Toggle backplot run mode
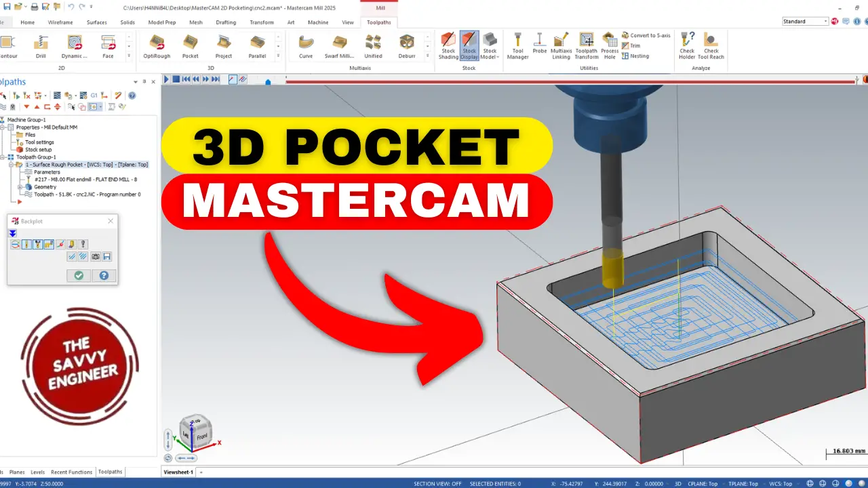868x488 pixels. (x=243, y=79)
